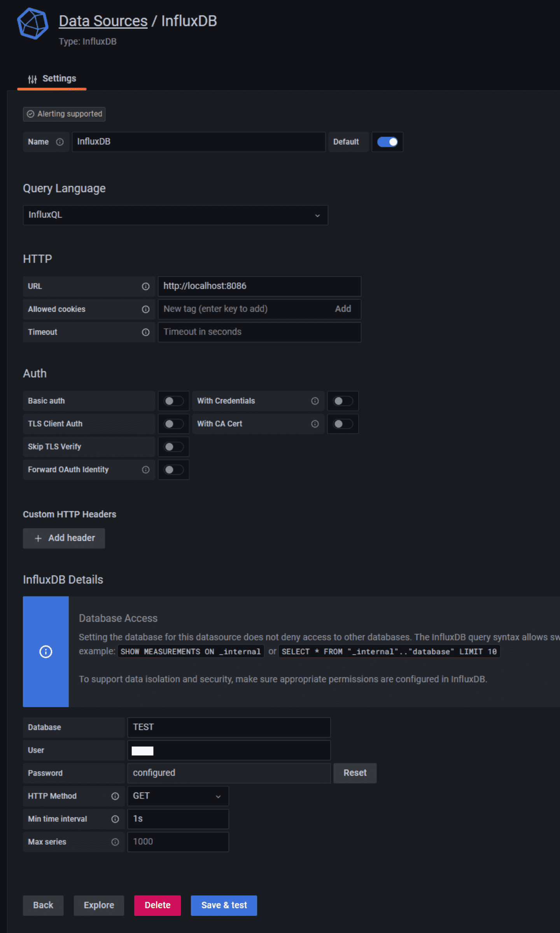Click the URL info icon

tap(146, 286)
